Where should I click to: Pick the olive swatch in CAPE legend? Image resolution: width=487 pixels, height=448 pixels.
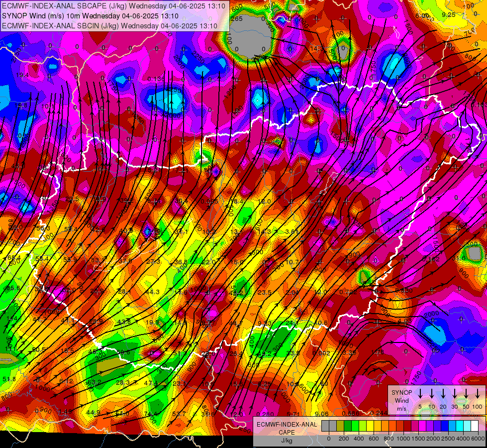pos(340,426)
